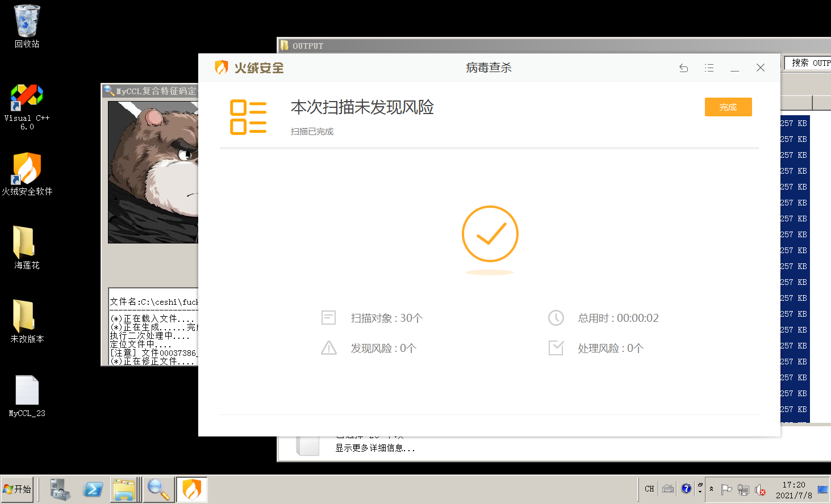Click the 扫描已完成 status text

click(x=312, y=132)
